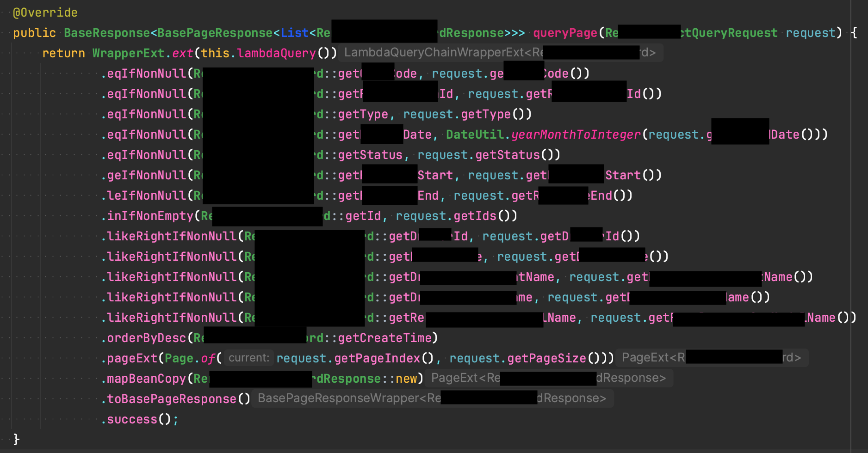The width and height of the screenshot is (868, 453).
Task: Click the @Override annotation
Action: (x=44, y=12)
